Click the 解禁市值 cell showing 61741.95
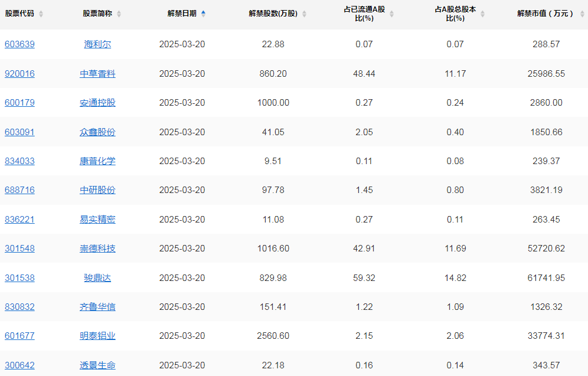The height and width of the screenshot is (376, 588). 545,278
